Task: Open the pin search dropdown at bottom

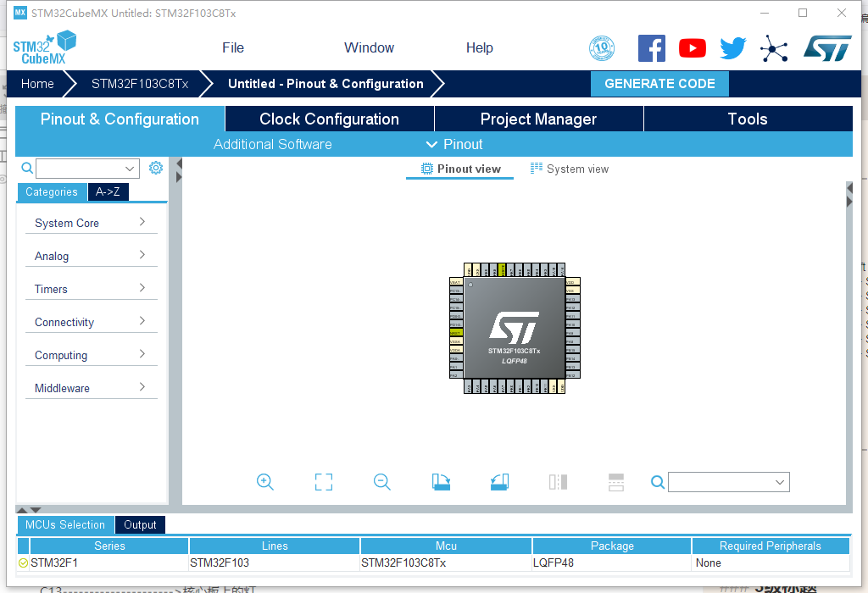Action: pyautogui.click(x=780, y=482)
